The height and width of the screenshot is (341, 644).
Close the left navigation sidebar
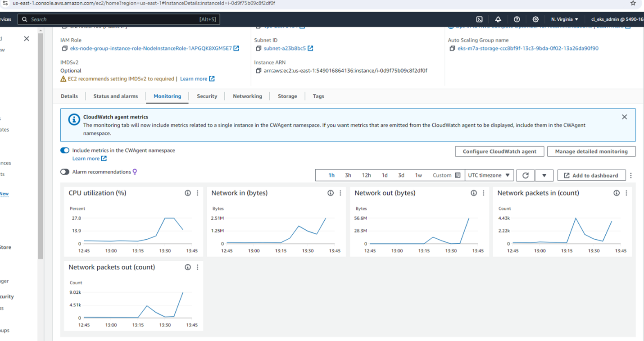point(27,39)
